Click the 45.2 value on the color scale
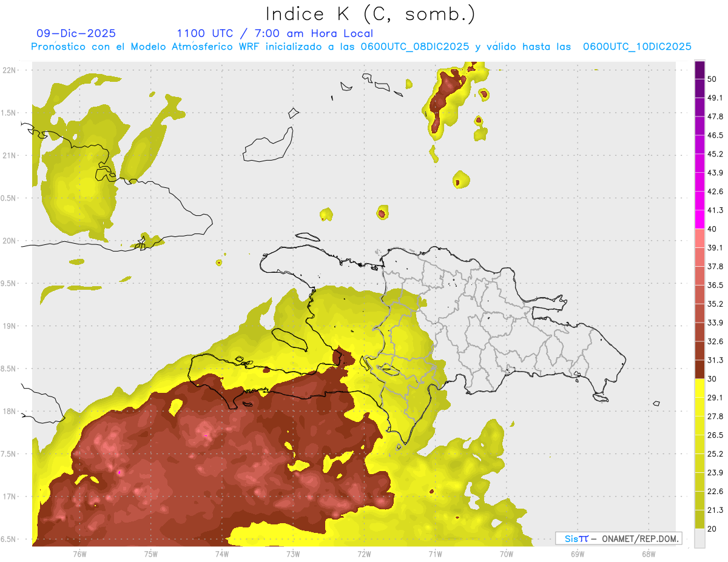The image size is (728, 562). [715, 154]
